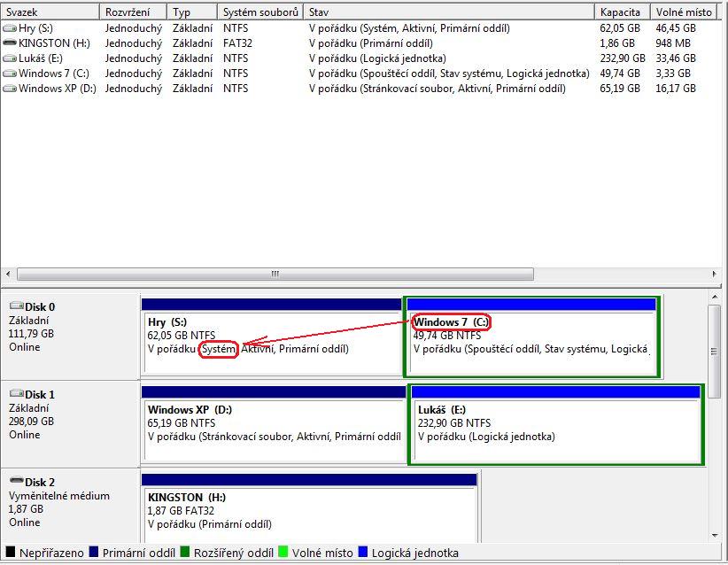Select the Windows 7 (C:) partition block on Disk 0

(x=532, y=337)
